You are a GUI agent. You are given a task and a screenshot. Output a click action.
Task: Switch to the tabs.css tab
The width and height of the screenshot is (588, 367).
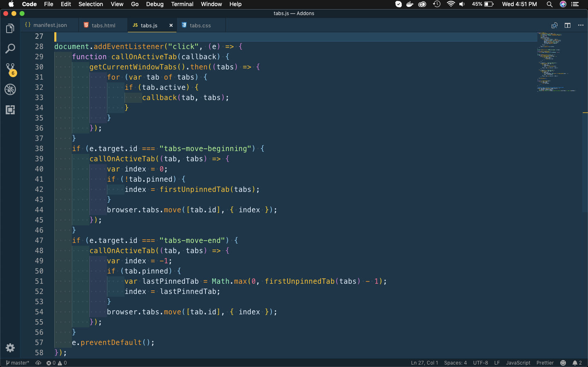pyautogui.click(x=200, y=25)
